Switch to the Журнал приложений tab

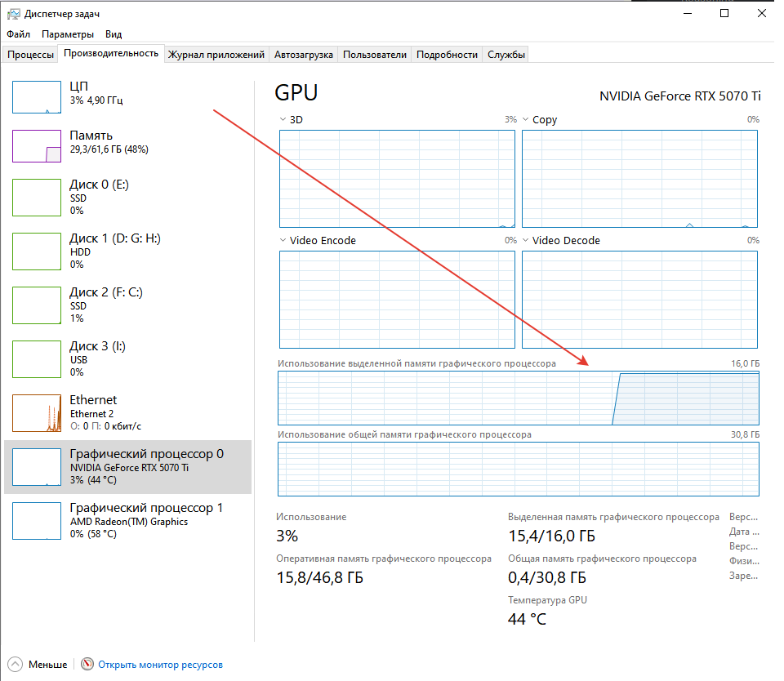216,55
